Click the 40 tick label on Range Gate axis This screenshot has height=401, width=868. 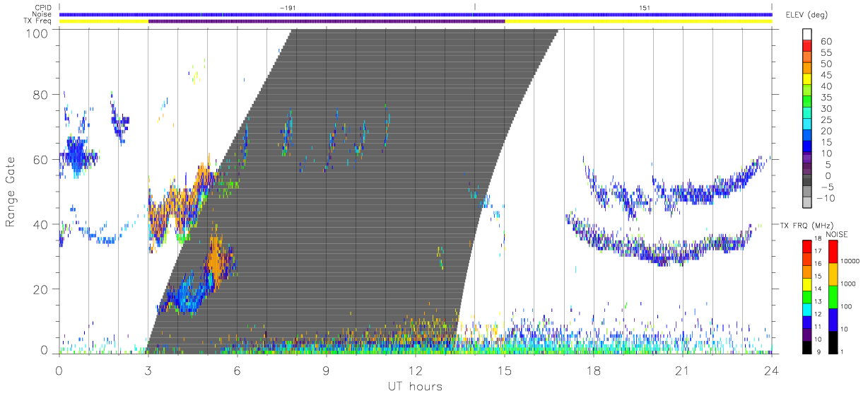pos(41,224)
